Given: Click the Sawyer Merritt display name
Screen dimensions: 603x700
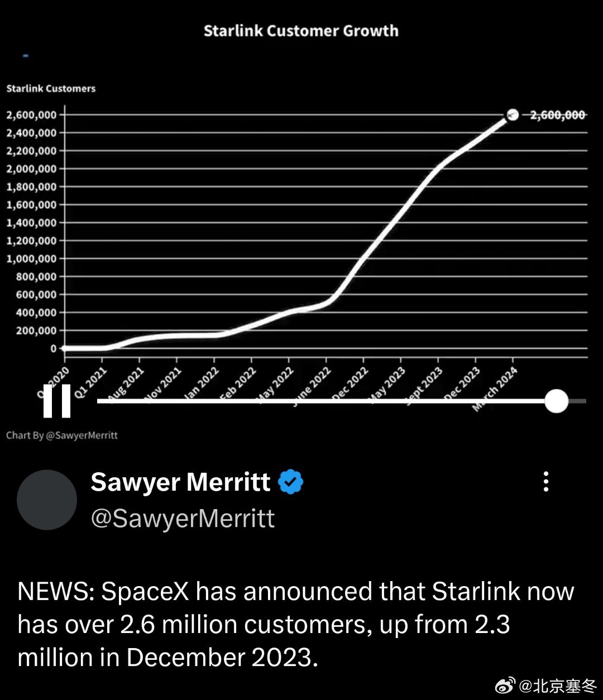Looking at the screenshot, I should click(180, 482).
